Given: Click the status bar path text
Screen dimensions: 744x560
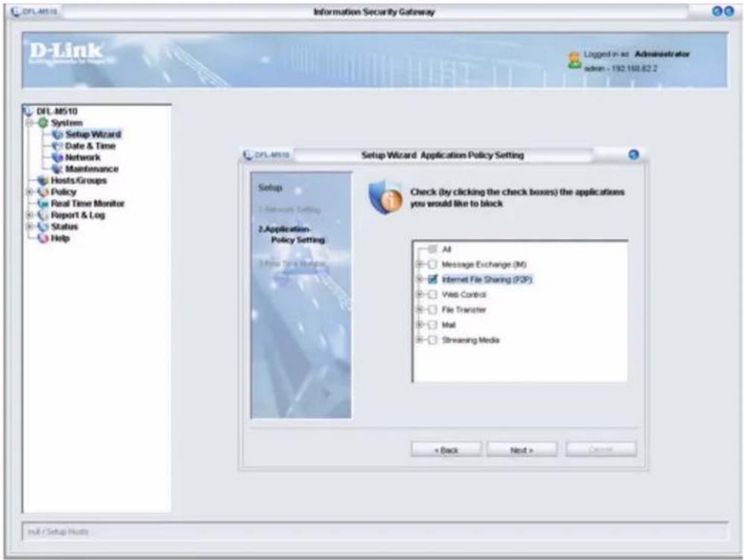Looking at the screenshot, I should click(x=58, y=532).
